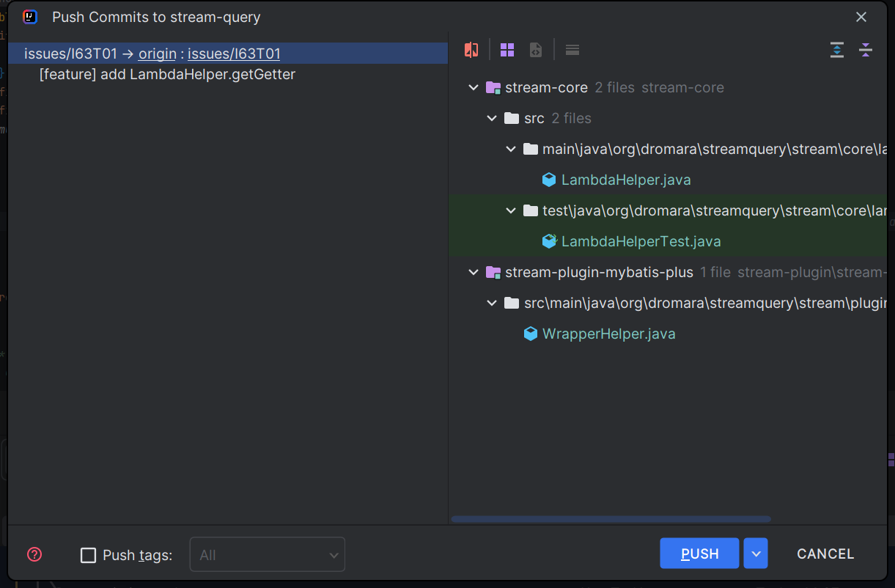Viewport: 895px width, 588px height.
Task: Open the Push button options arrow
Action: click(756, 554)
